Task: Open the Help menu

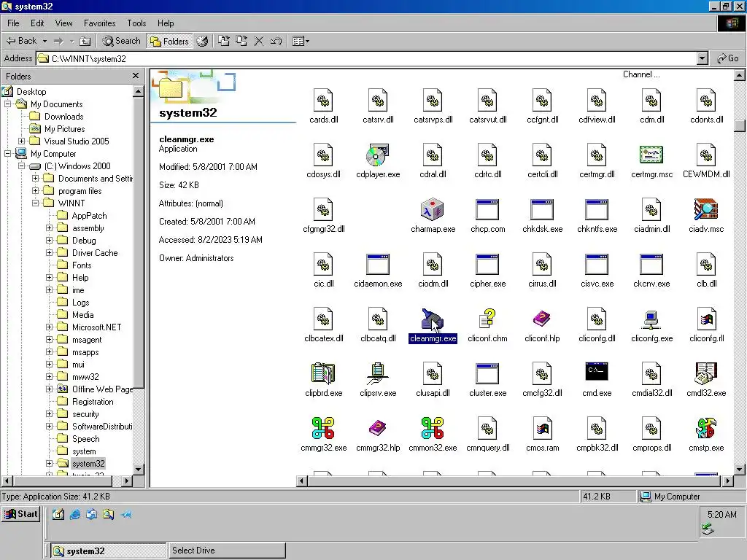Action: coord(166,23)
